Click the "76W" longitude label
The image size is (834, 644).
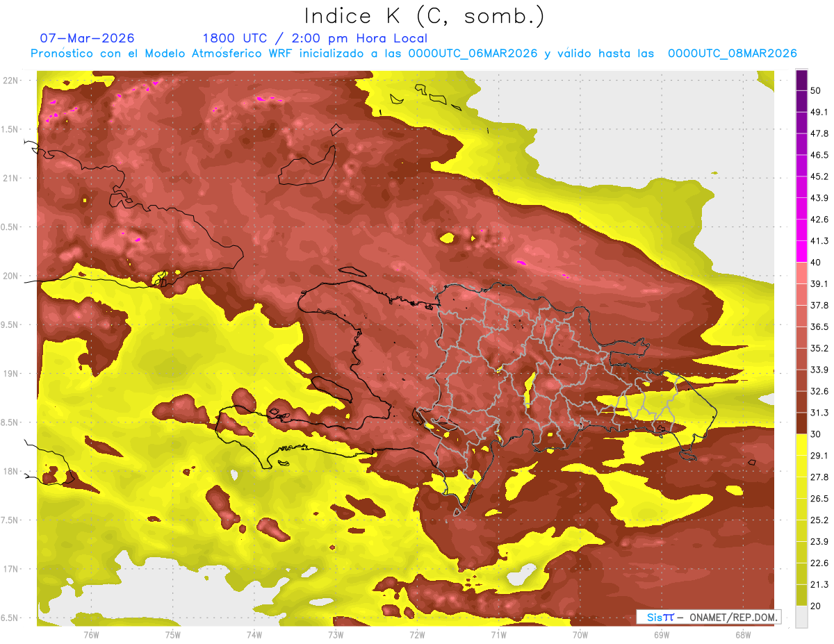[91, 634]
